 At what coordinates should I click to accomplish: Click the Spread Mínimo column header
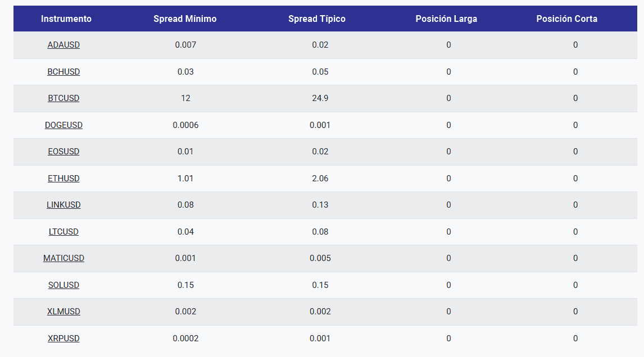point(185,19)
